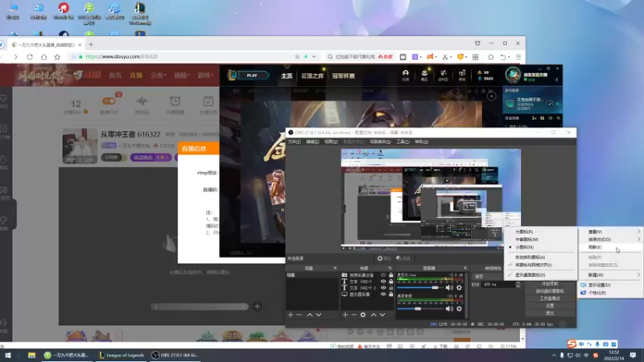Image resolution: width=644 pixels, height=362 pixels.
Task: Open Personalize from desktop context menu
Action: 610,293
